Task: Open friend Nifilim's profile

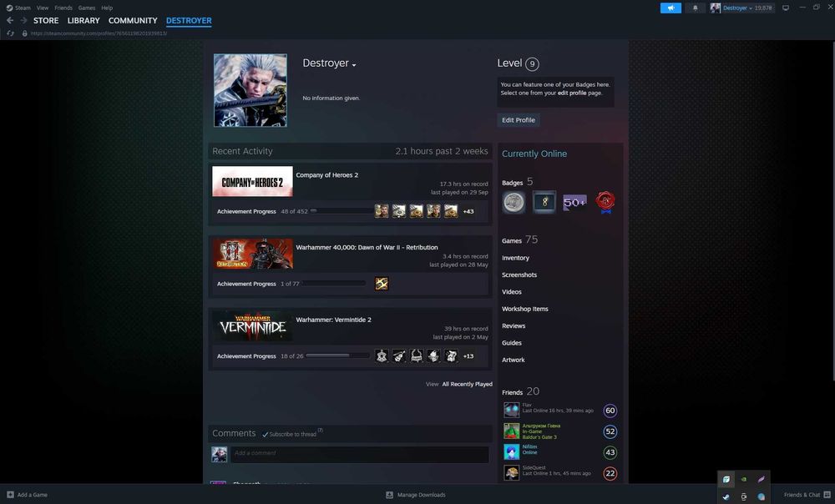Action: click(x=529, y=447)
